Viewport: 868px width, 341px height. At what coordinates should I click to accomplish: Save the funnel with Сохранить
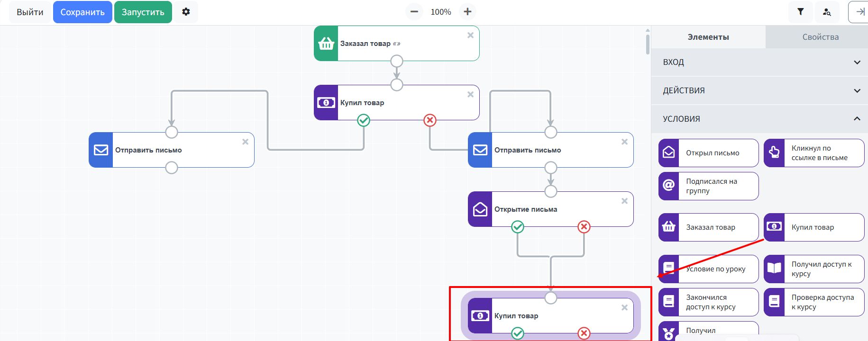[x=82, y=12]
